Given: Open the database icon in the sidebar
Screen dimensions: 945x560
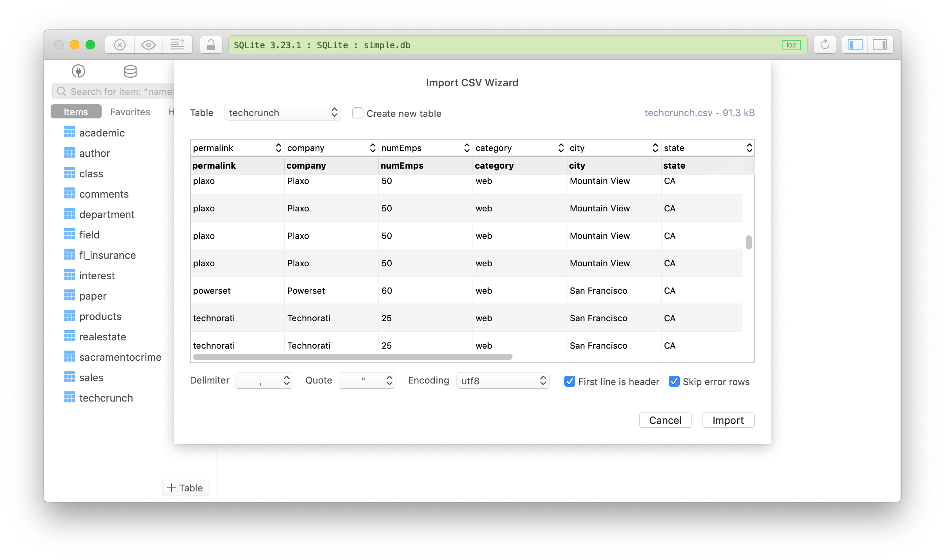Looking at the screenshot, I should [x=130, y=71].
